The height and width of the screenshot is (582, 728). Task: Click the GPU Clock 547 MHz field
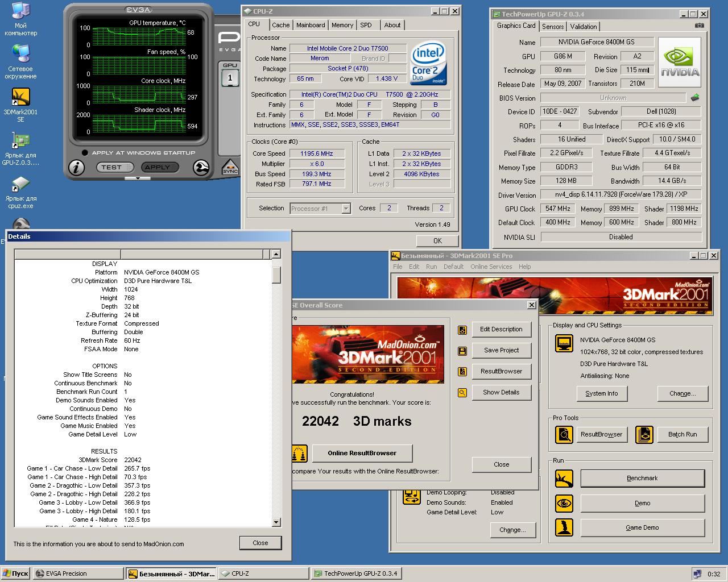pyautogui.click(x=558, y=209)
